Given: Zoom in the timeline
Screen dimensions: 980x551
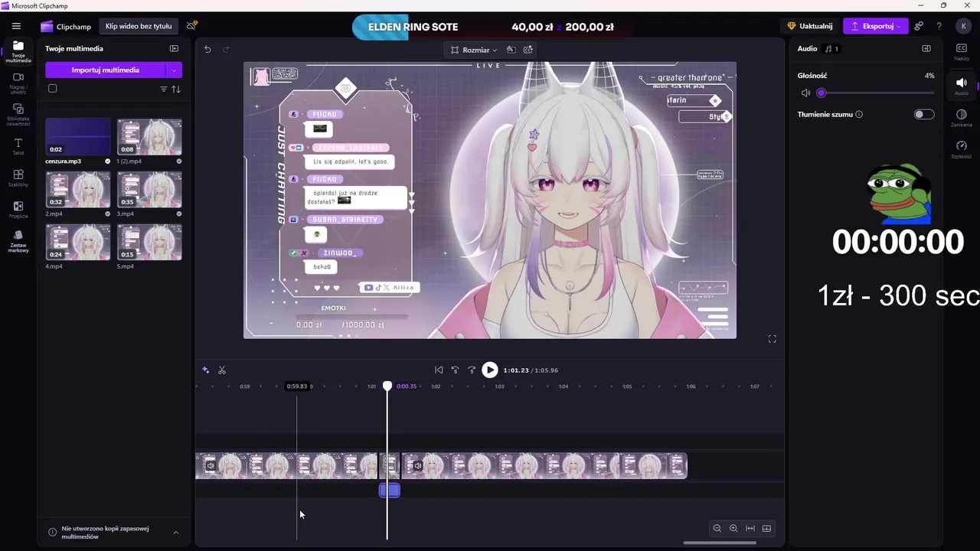Looking at the screenshot, I should coord(733,528).
